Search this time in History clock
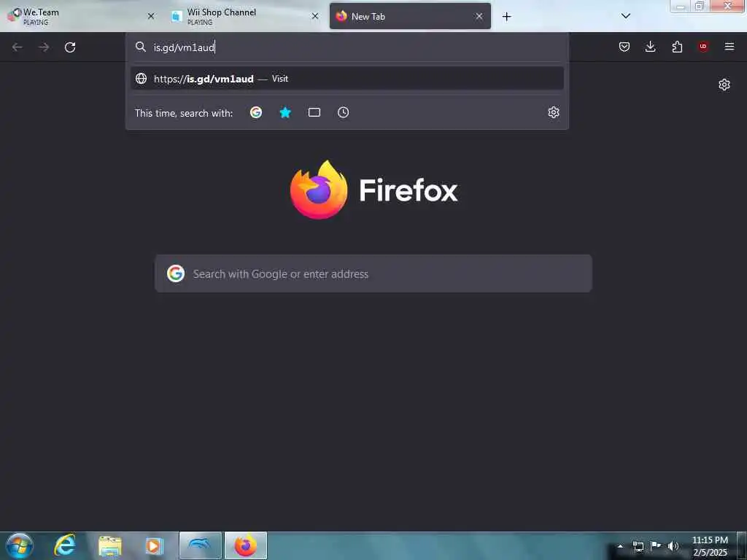The height and width of the screenshot is (560, 747). tap(343, 112)
